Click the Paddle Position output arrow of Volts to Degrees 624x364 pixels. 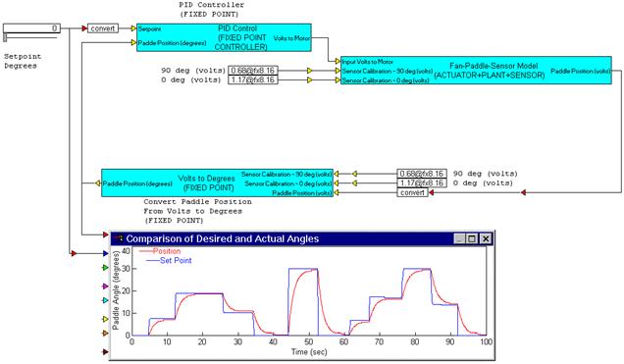tap(98, 183)
